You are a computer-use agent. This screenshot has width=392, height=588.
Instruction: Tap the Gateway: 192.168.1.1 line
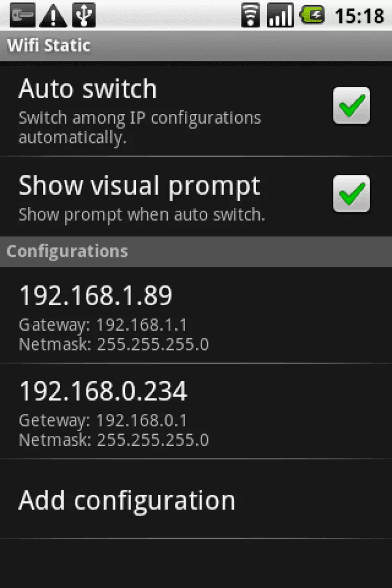coord(103,325)
